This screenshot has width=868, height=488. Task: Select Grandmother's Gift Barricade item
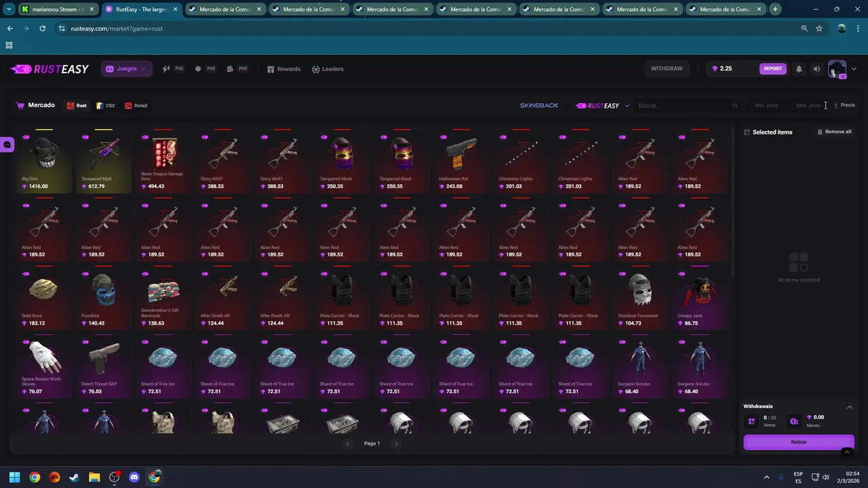coord(163,297)
